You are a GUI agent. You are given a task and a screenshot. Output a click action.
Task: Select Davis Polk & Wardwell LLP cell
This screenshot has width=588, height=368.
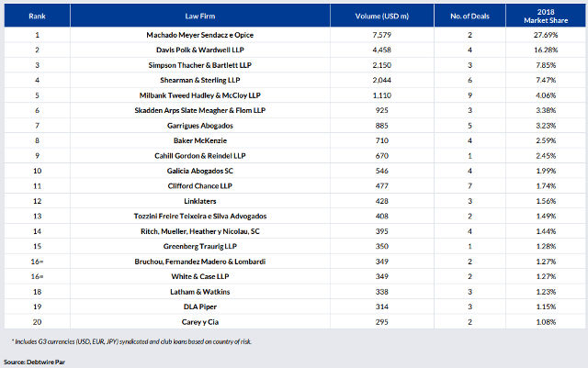coord(200,50)
